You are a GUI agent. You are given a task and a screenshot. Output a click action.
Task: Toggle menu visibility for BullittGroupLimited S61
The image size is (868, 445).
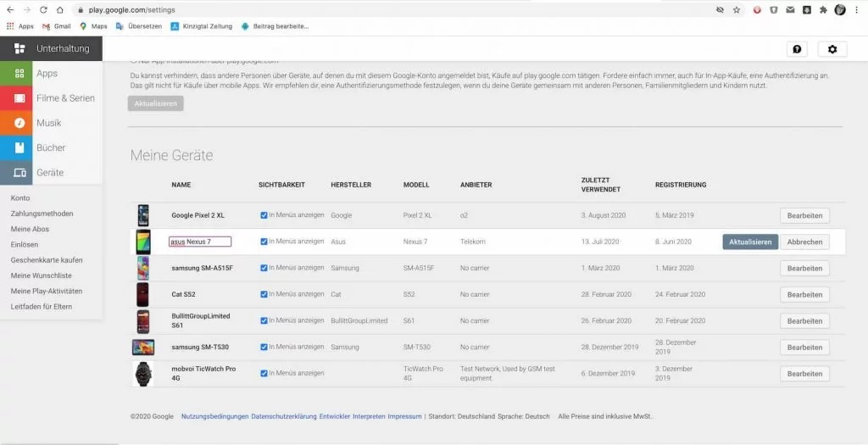pos(264,320)
